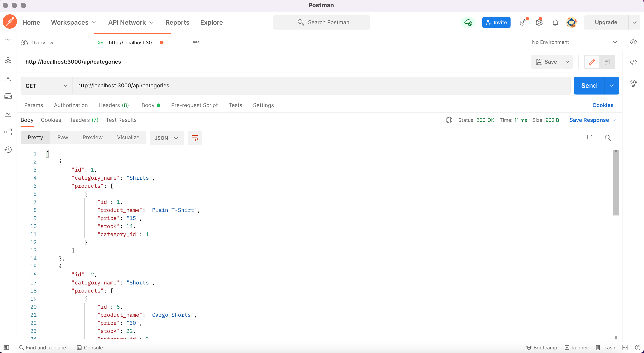Open the Monitors sidebar panel

point(8,114)
